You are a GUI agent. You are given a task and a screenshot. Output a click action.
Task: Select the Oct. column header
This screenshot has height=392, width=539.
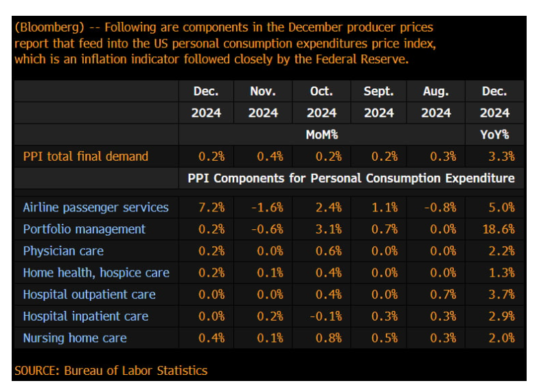click(x=321, y=91)
